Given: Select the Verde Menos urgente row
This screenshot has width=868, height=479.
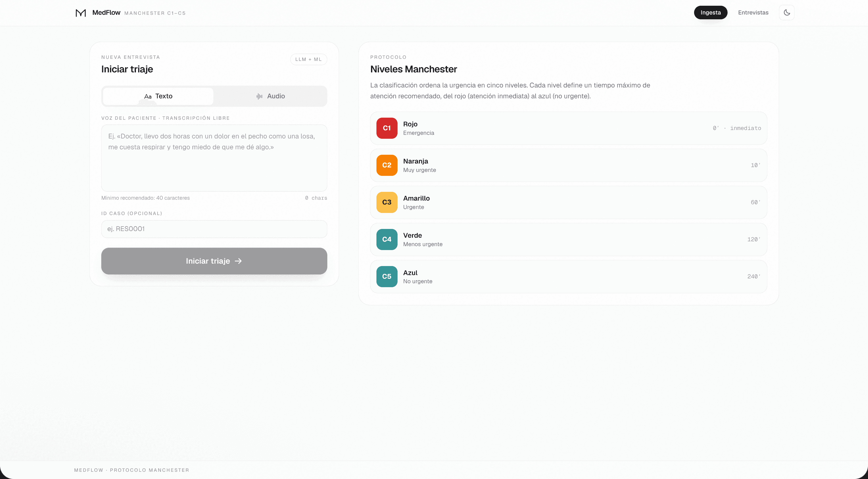Looking at the screenshot, I should pyautogui.click(x=568, y=239).
